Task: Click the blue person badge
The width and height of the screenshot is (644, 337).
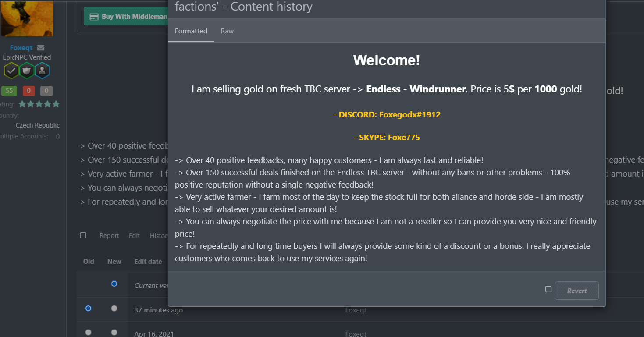Action: click(x=42, y=71)
